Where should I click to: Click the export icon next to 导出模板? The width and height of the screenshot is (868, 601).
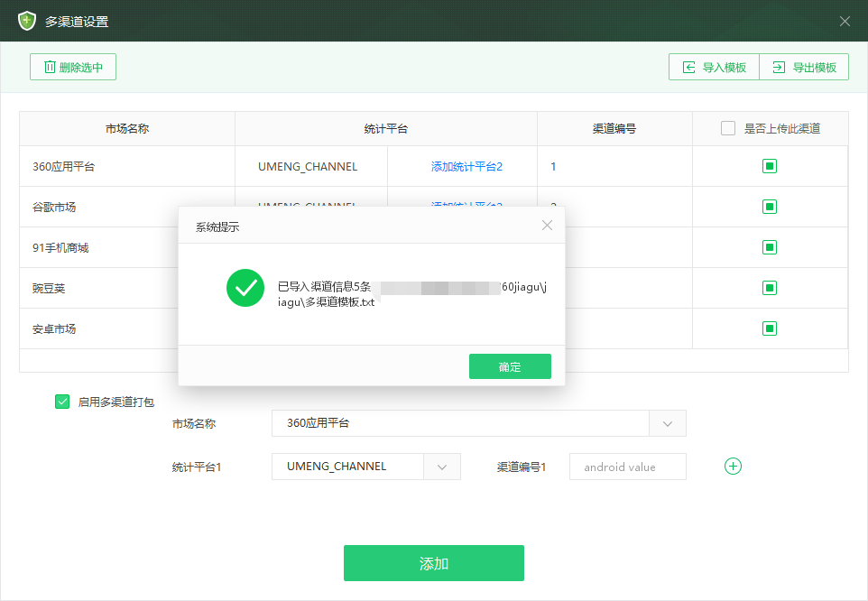pos(780,66)
